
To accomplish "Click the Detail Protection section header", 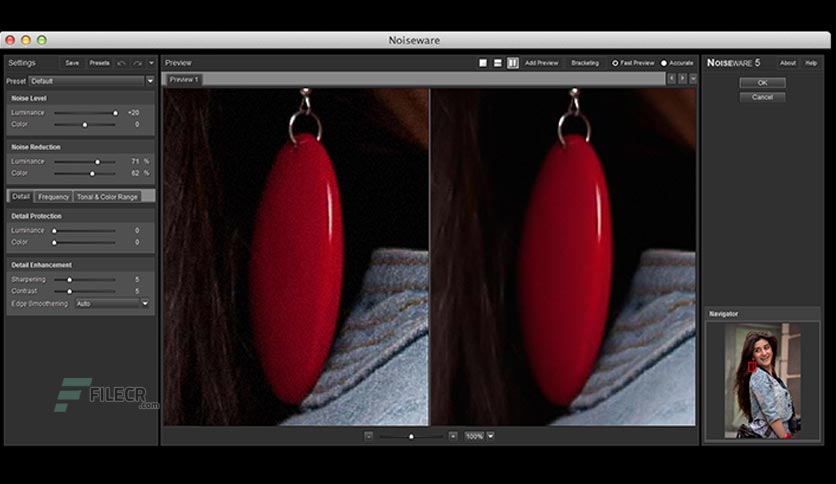I will (x=36, y=216).
